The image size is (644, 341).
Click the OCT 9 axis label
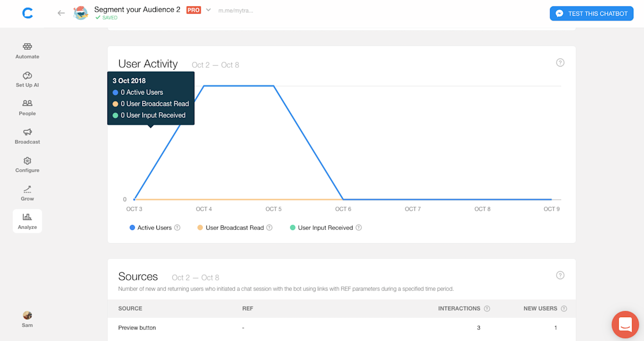[552, 209]
